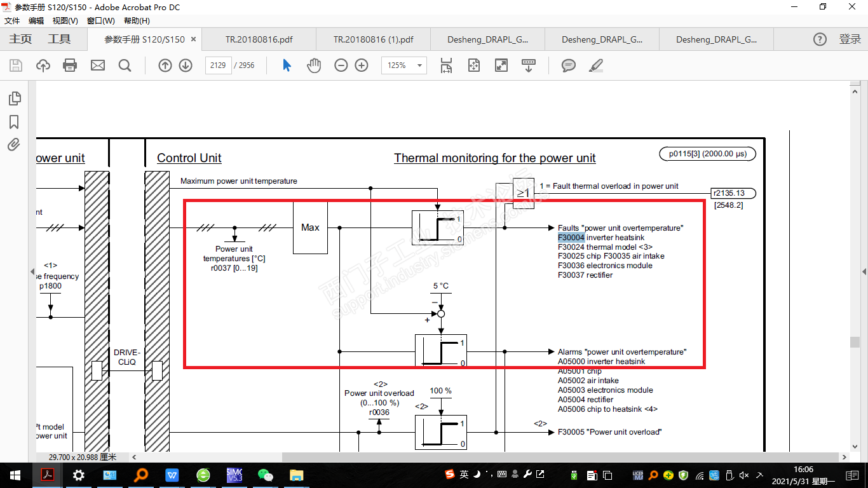This screenshot has height=488, width=868.
Task: Activate the selection arrow tool
Action: click(287, 65)
